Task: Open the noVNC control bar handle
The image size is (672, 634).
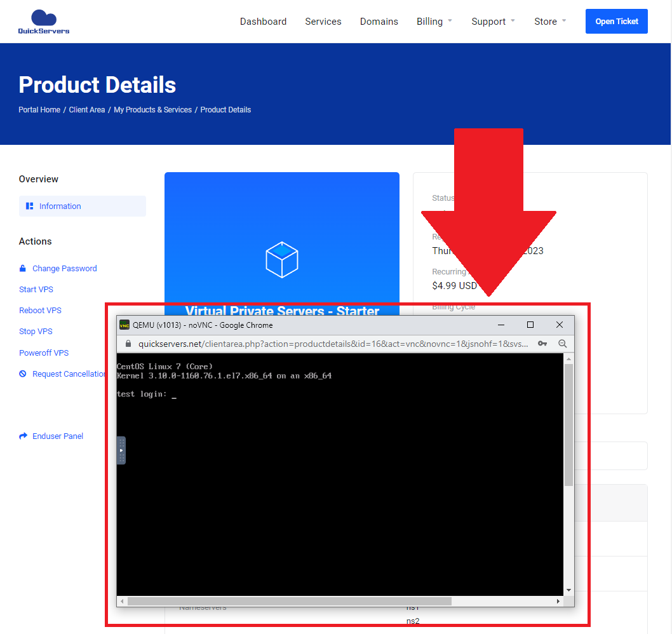Action: click(121, 450)
